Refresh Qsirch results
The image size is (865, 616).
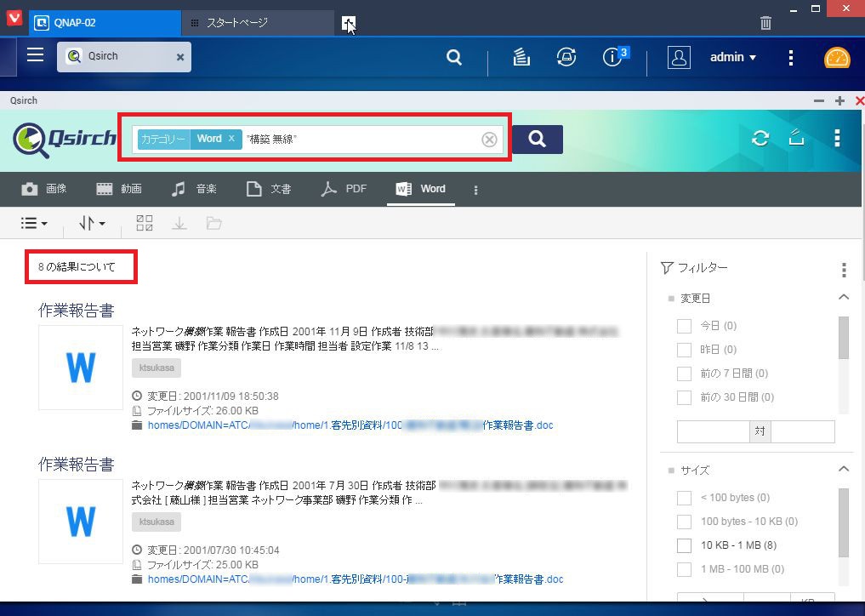tap(760, 138)
